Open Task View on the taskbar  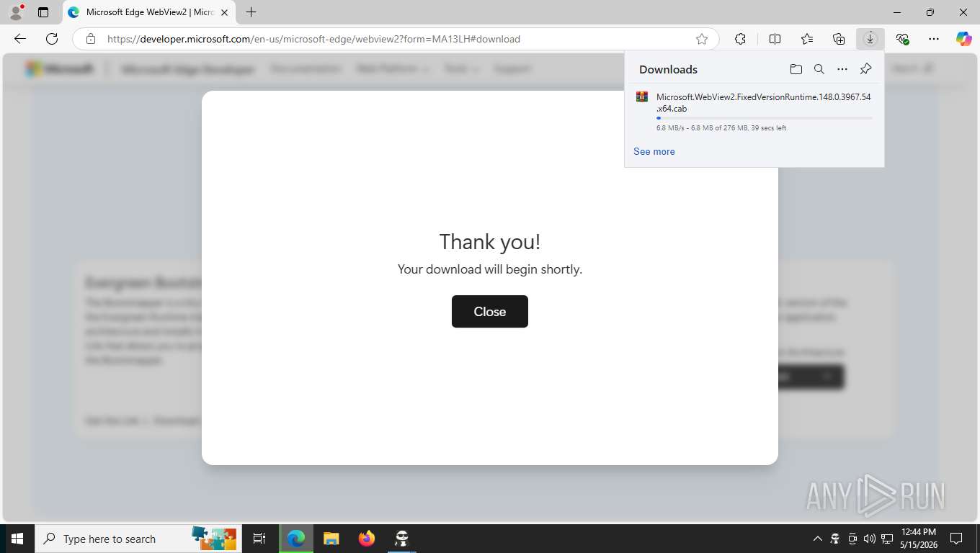[259, 539]
